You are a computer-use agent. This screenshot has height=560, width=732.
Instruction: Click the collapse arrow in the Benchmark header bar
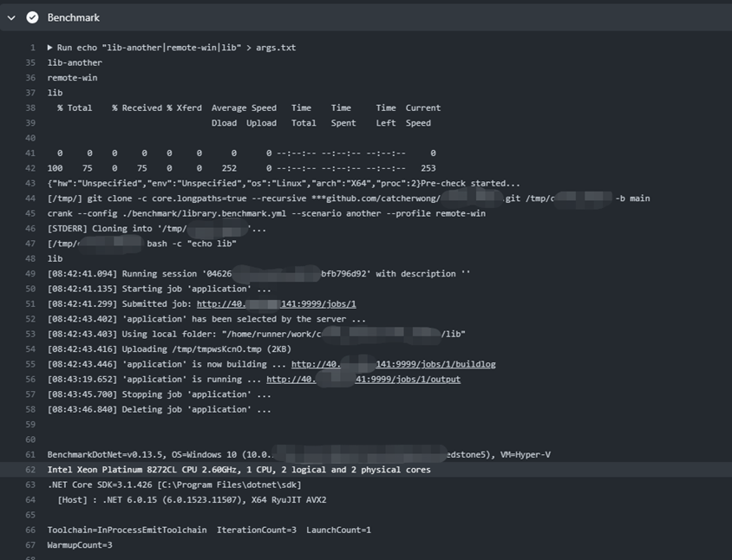10,16
